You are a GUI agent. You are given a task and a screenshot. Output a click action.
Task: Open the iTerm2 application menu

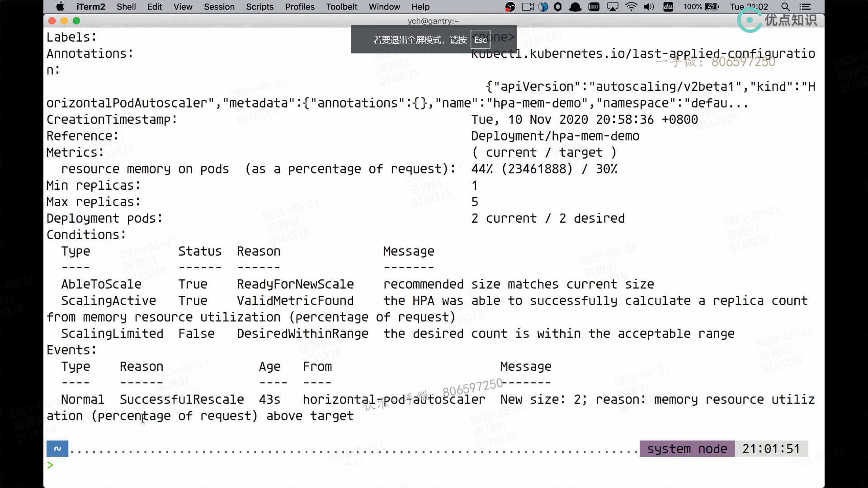click(x=90, y=7)
